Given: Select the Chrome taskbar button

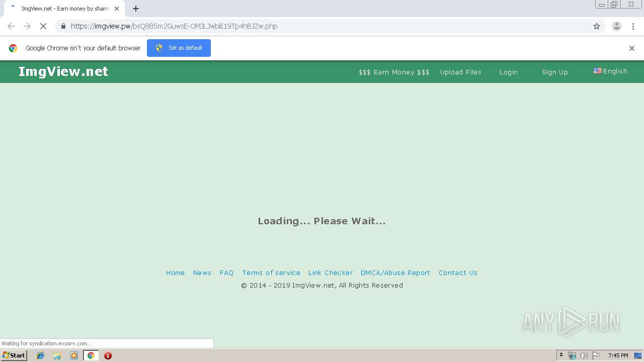Looking at the screenshot, I should pos(91,355).
